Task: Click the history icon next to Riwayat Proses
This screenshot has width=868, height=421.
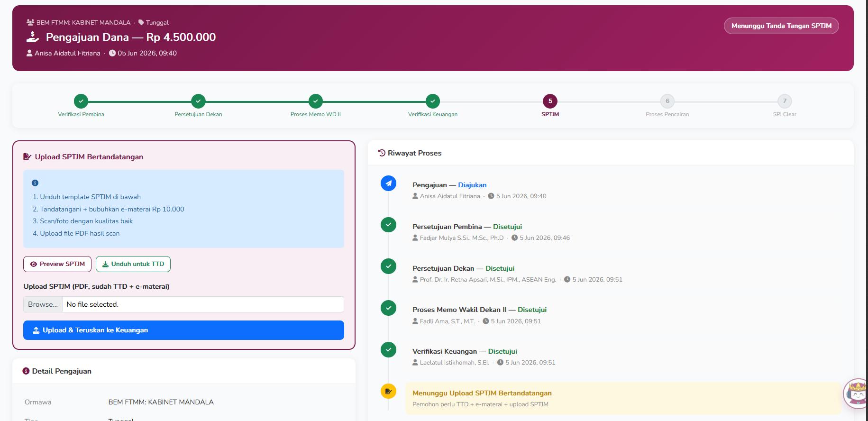Action: tap(382, 153)
